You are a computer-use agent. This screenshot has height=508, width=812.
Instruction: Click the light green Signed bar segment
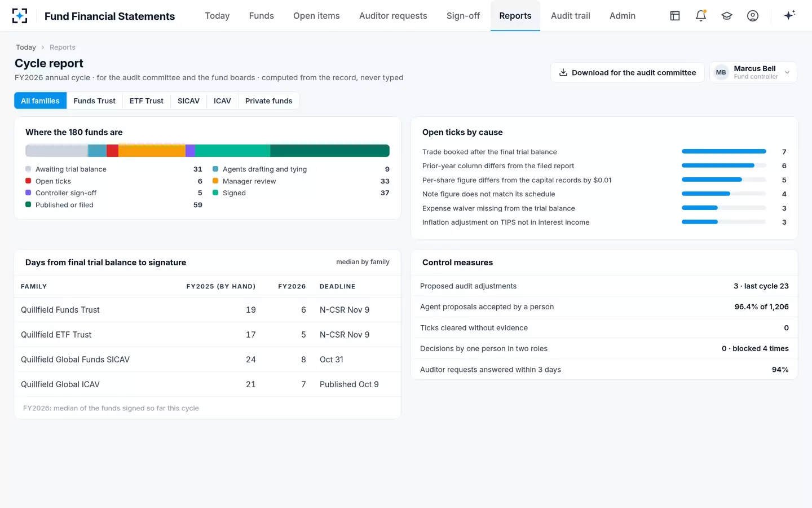pyautogui.click(x=232, y=151)
